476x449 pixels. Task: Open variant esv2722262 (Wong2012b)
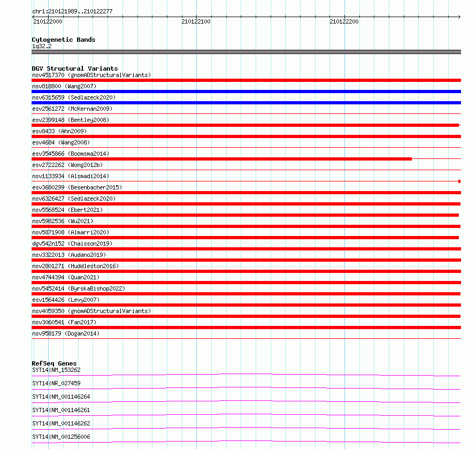coord(67,165)
